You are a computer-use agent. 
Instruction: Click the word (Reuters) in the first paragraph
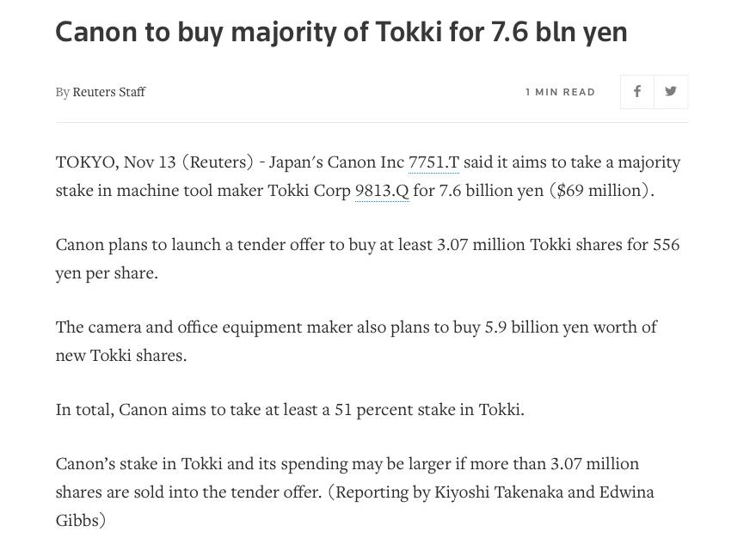(218, 162)
